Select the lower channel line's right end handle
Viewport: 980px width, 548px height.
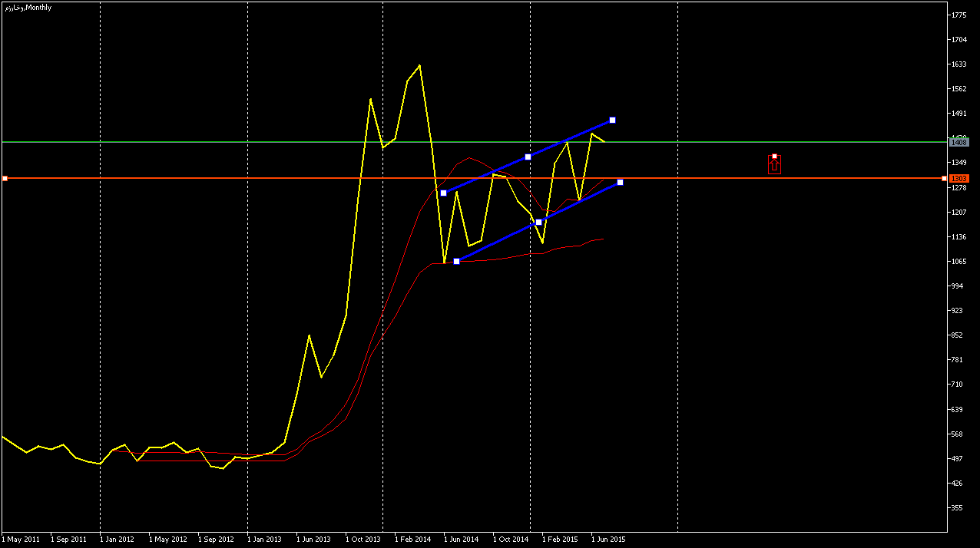pos(620,182)
